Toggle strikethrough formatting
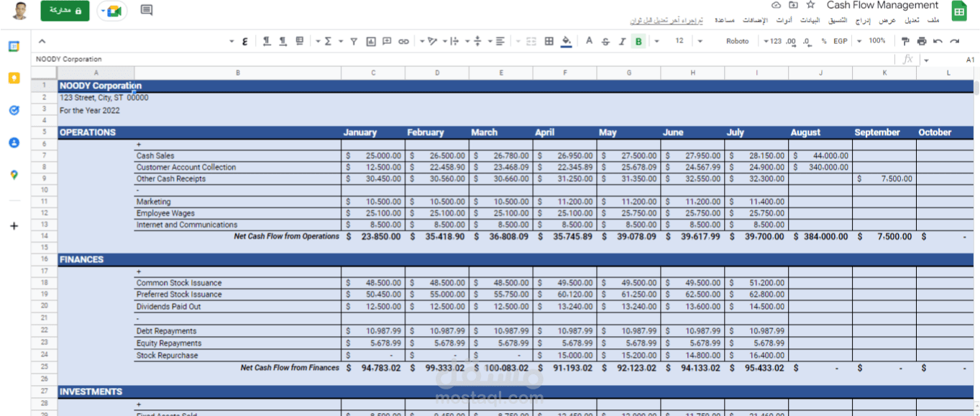This screenshot has width=980, height=416. coord(605,41)
